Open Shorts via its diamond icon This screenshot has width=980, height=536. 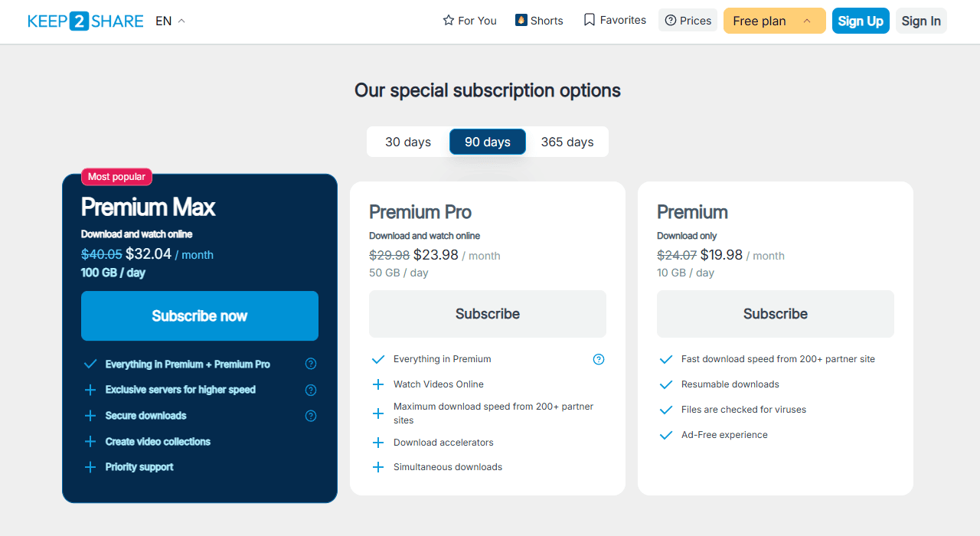[521, 20]
